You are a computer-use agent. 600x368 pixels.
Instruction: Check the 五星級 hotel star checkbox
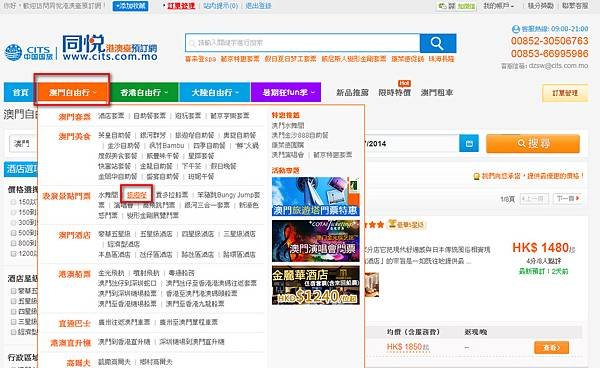[13, 301]
